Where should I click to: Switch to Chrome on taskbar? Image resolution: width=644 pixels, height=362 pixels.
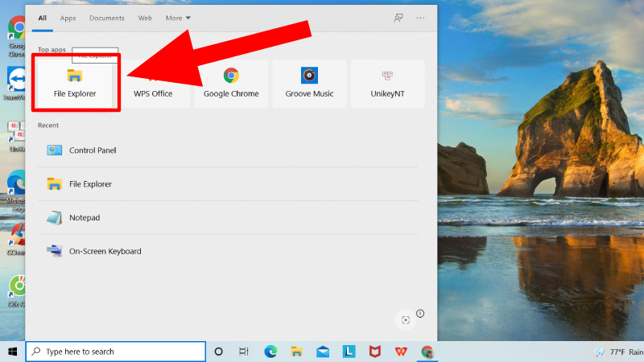(427, 352)
